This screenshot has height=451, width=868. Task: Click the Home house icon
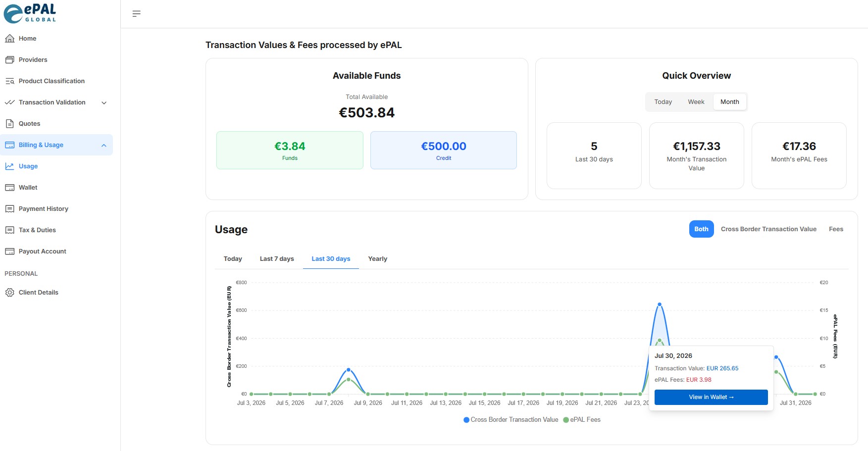point(9,39)
